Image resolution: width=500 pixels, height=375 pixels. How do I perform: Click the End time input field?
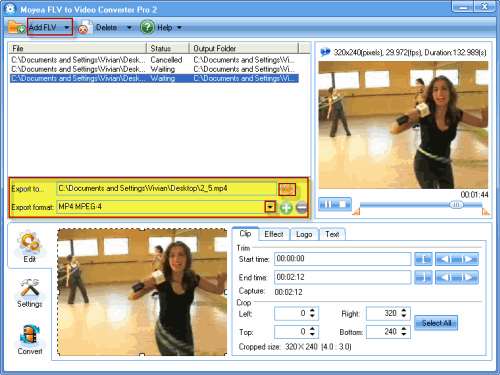click(343, 277)
